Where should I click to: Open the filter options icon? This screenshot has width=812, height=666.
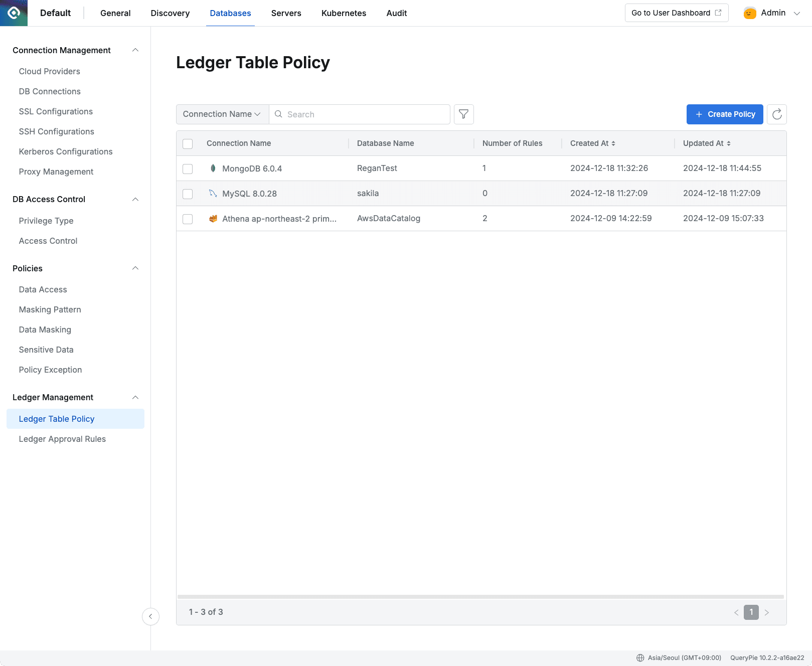463,114
